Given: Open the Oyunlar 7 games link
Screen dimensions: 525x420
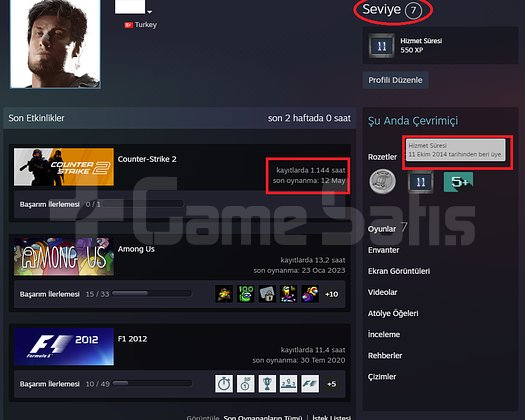Looking at the screenshot, I should point(388,228).
